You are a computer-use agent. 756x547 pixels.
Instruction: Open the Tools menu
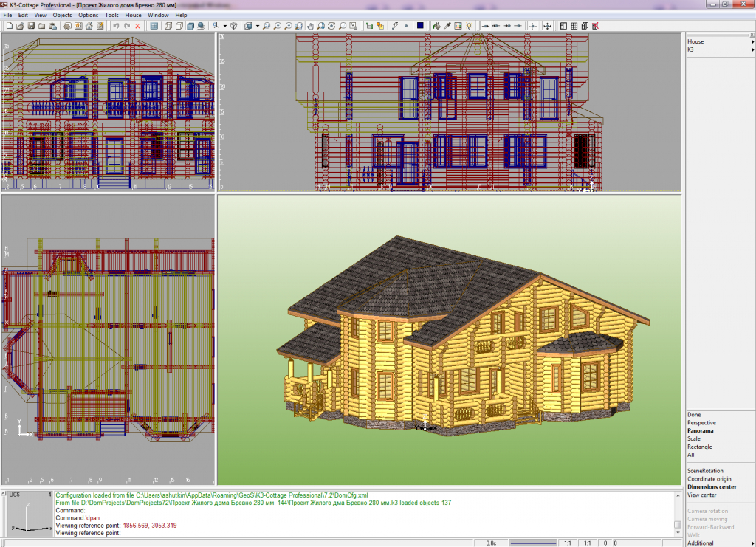(111, 15)
